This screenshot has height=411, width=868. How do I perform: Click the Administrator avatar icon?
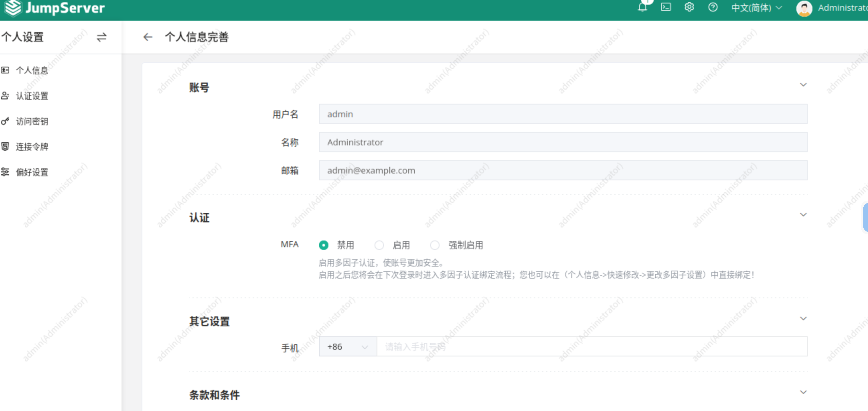[x=804, y=8]
